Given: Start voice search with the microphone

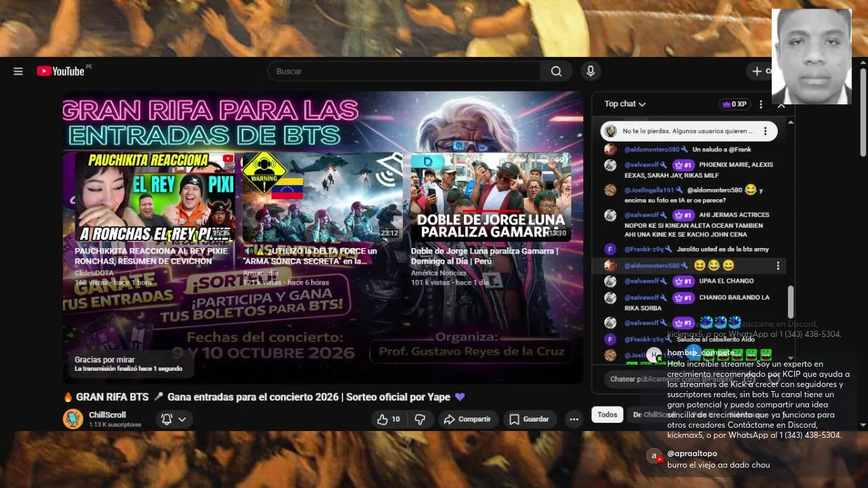Looking at the screenshot, I should tap(591, 71).
